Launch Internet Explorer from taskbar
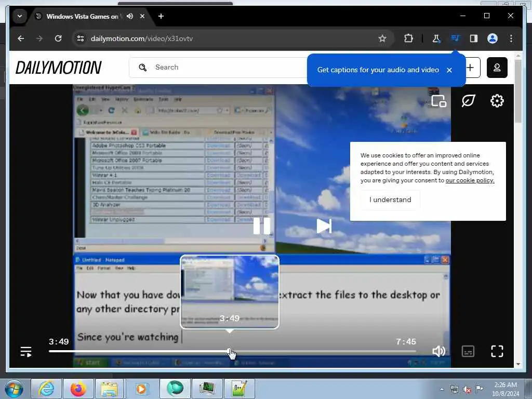 (46, 389)
